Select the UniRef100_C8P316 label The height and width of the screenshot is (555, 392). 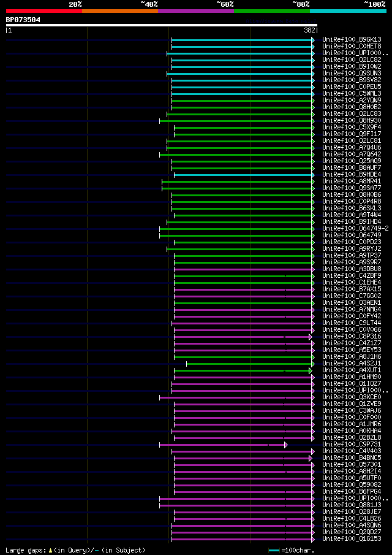(352, 336)
